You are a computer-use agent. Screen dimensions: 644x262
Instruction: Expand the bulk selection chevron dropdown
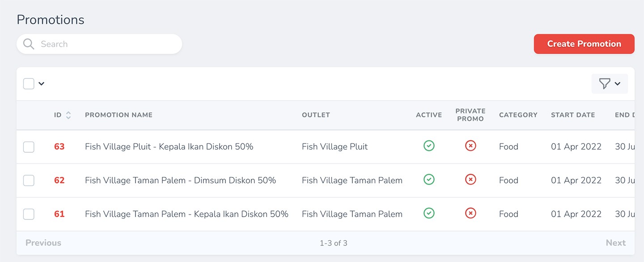point(42,84)
